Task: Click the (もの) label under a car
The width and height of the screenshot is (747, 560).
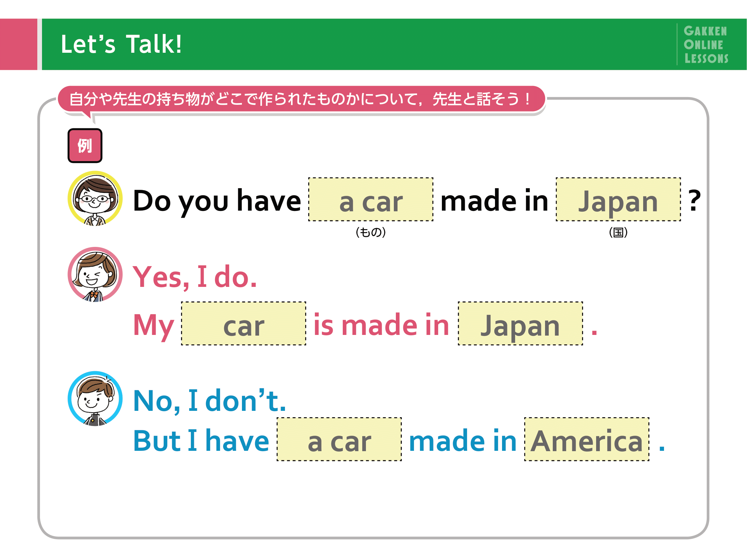Action: click(x=370, y=232)
